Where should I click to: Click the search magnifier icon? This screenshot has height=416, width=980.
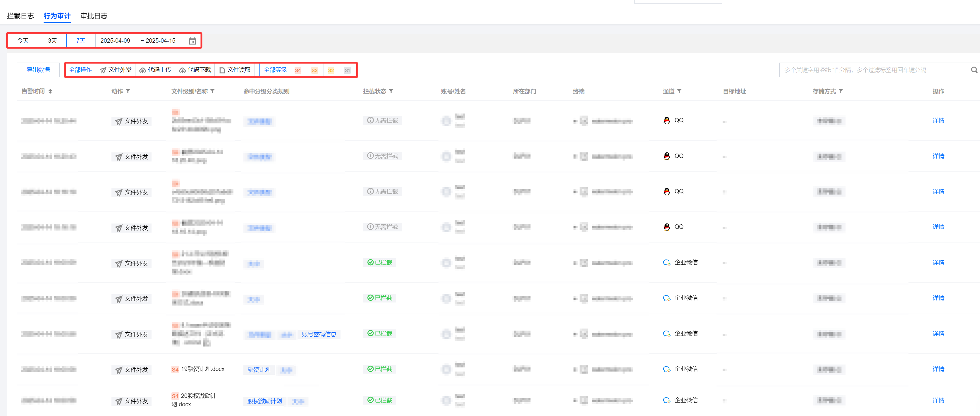[974, 70]
